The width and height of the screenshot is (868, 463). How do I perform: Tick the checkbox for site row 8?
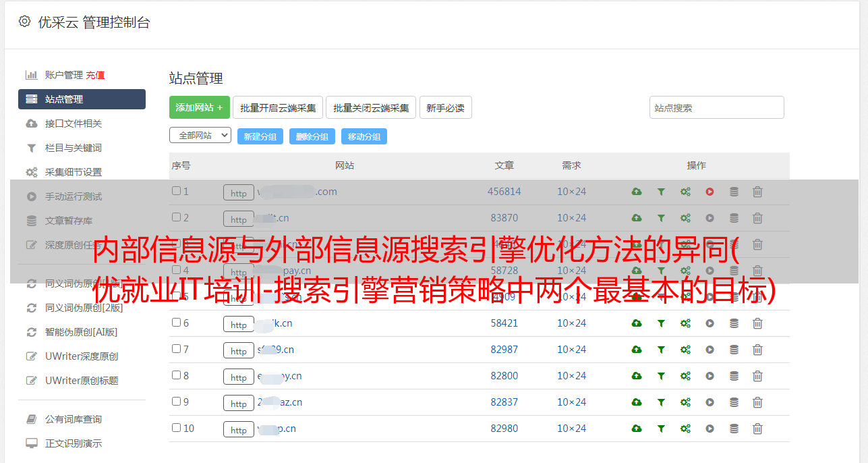click(x=176, y=375)
